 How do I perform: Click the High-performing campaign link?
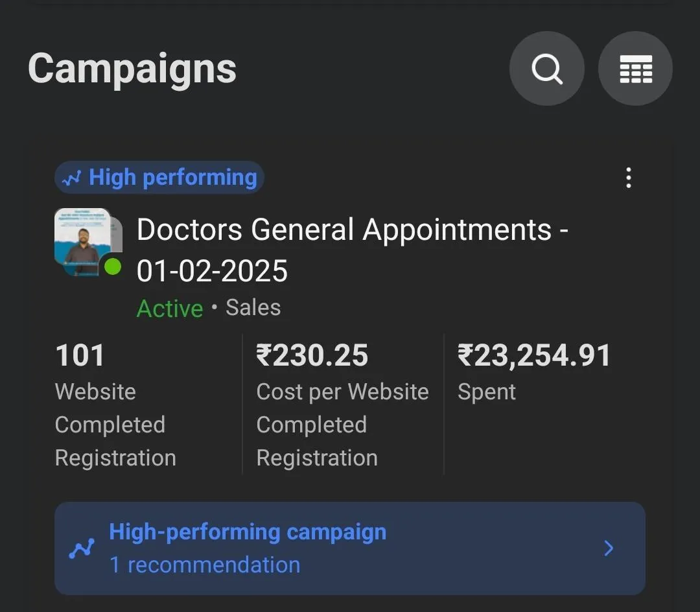[248, 532]
